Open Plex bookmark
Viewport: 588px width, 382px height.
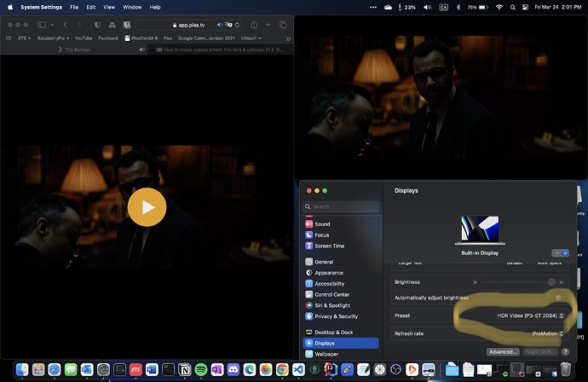[168, 38]
